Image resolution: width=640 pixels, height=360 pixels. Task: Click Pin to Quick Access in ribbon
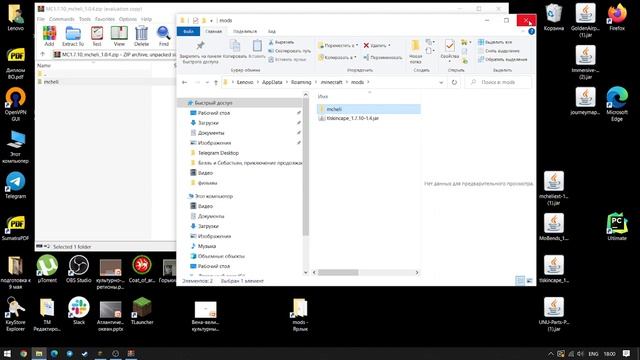(x=200, y=52)
